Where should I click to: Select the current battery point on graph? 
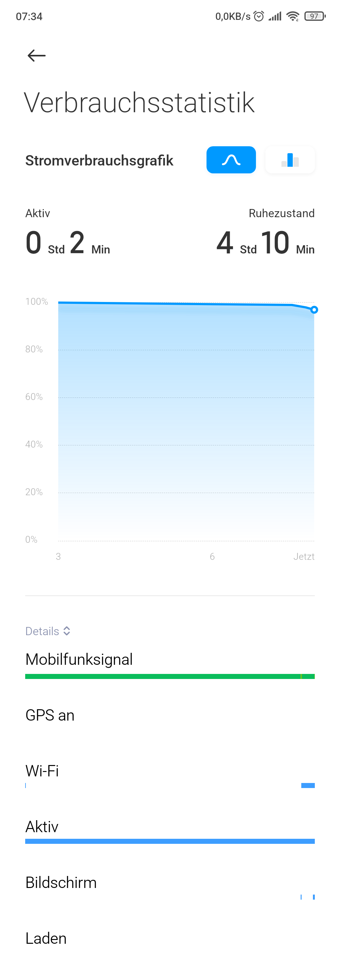point(314,310)
